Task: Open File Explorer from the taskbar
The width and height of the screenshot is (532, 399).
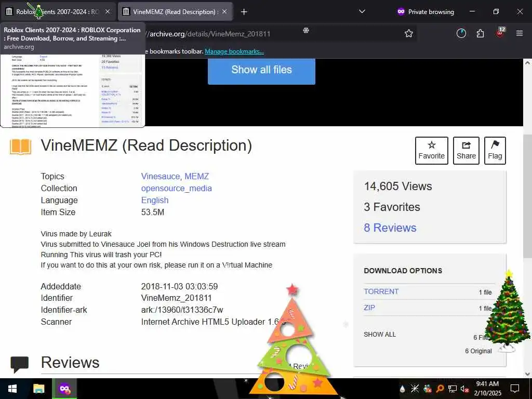Action: pyautogui.click(x=38, y=389)
